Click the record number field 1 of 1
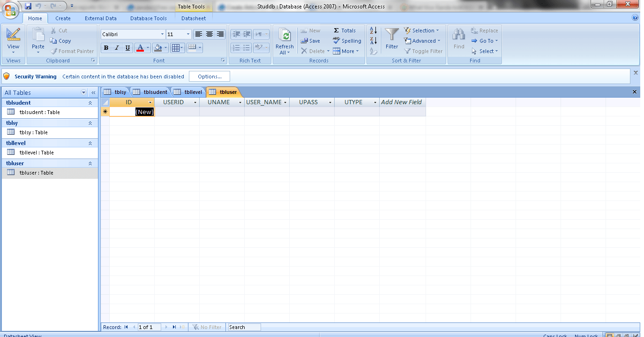Image resolution: width=644 pixels, height=337 pixels. (149, 327)
